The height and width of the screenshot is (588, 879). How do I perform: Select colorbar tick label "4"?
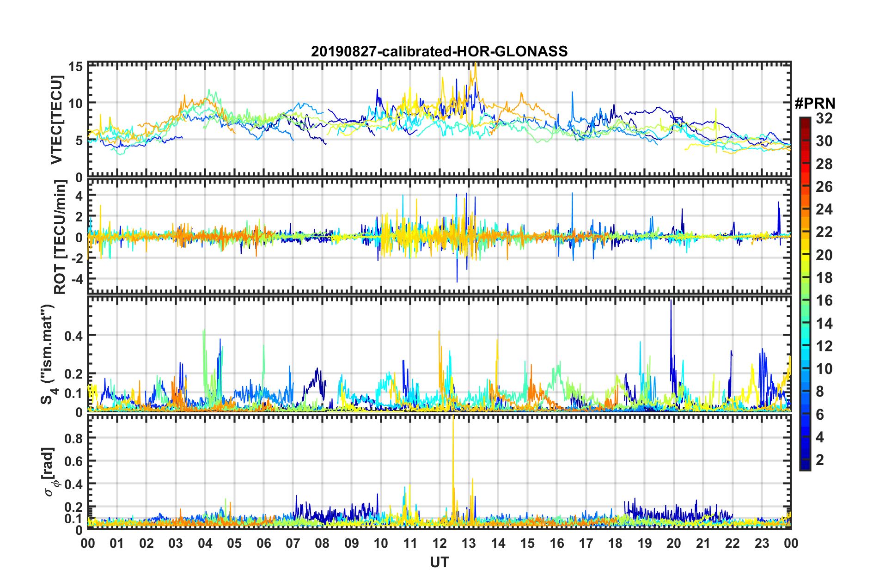(820, 437)
